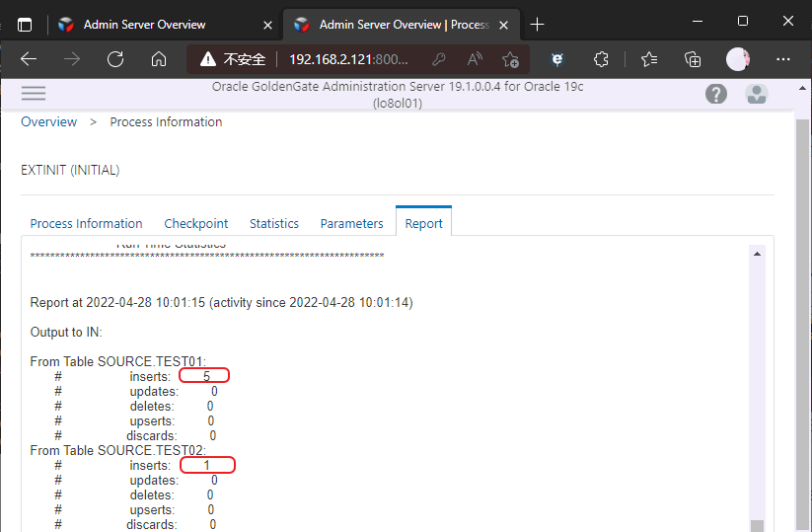Viewport: 812px width, 532px height.
Task: Go to browser home page icon
Action: point(159,59)
